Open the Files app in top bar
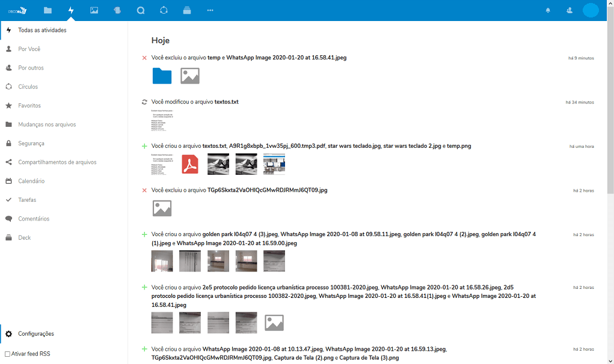Screen dimensions: 614x364 [48, 10]
